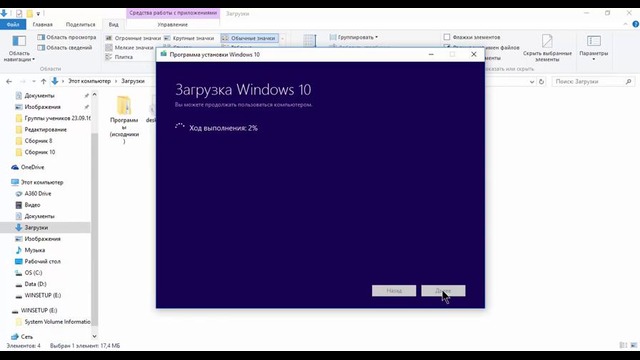Screen dimensions: 640x360
Task: Open Рабочий стол in sidebar
Action: 42,262
